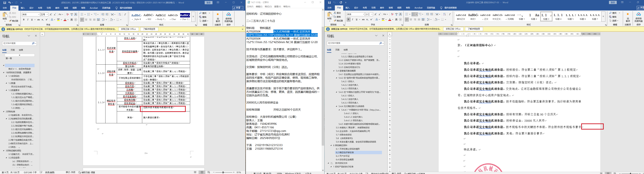Undo last action in left Word window

(x=9, y=3)
